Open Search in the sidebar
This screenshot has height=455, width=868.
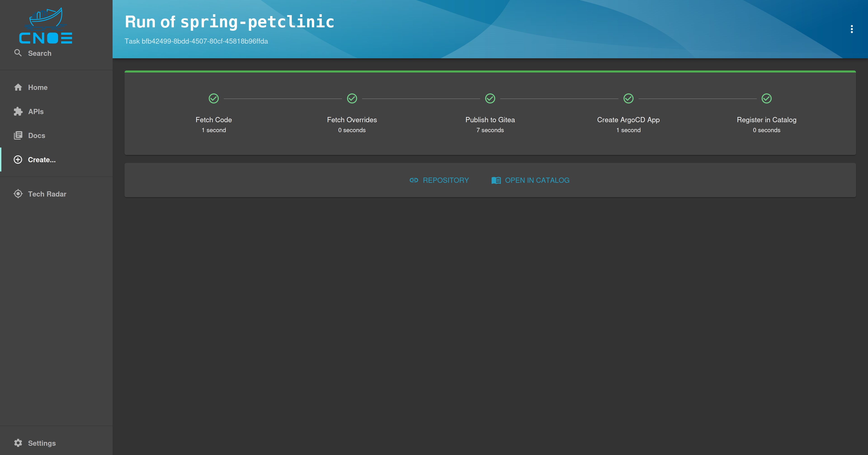coord(56,53)
